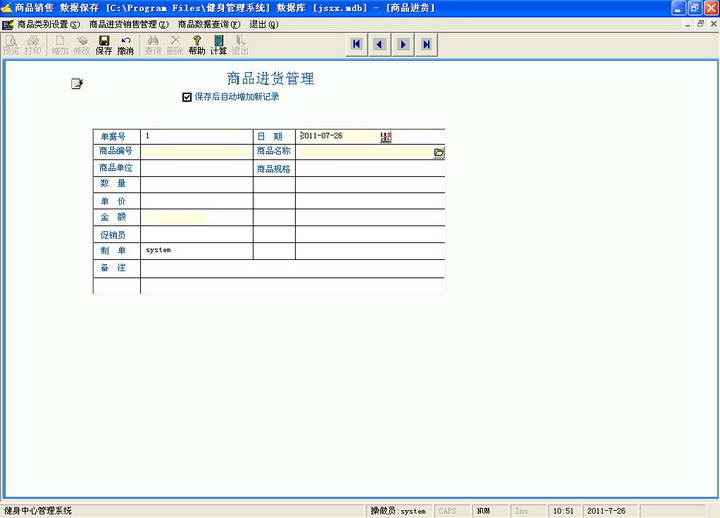Viewport: 720px width, 518px height.
Task: Open the 商品进货销售管理 menu
Action: coord(129,24)
